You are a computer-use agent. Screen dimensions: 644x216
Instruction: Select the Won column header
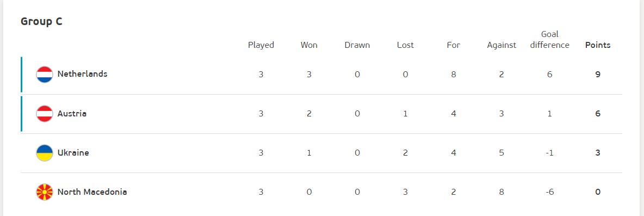pyautogui.click(x=309, y=45)
